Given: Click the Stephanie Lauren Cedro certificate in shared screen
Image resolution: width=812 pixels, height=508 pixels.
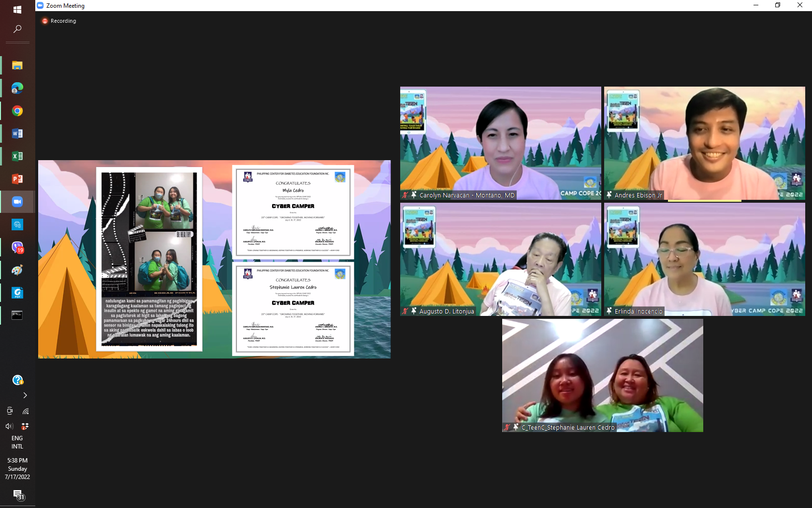Looking at the screenshot, I should [x=293, y=309].
